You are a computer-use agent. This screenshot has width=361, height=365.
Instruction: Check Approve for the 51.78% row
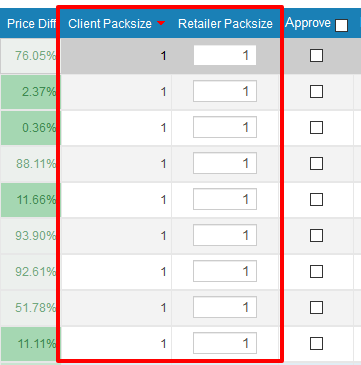[x=316, y=307]
